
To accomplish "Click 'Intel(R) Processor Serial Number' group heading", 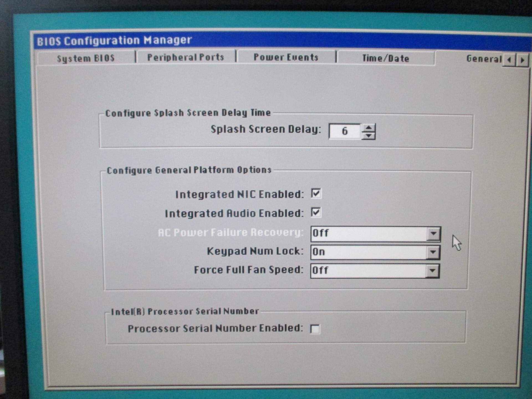I will click(185, 311).
